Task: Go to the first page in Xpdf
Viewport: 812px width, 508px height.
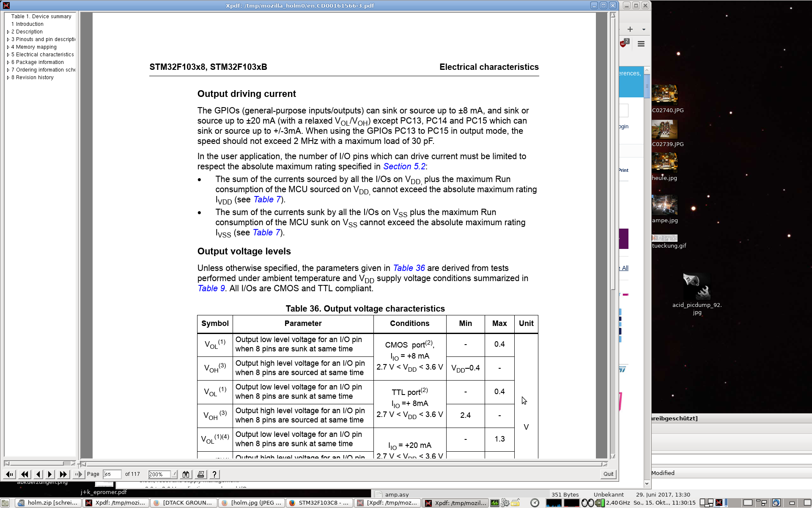Action: point(10,474)
